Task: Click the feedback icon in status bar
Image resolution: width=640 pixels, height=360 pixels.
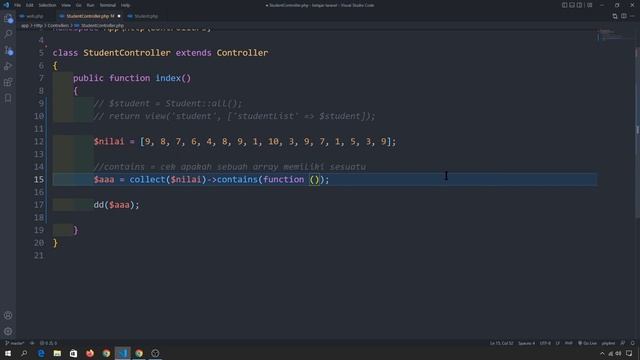Action: 623,343
